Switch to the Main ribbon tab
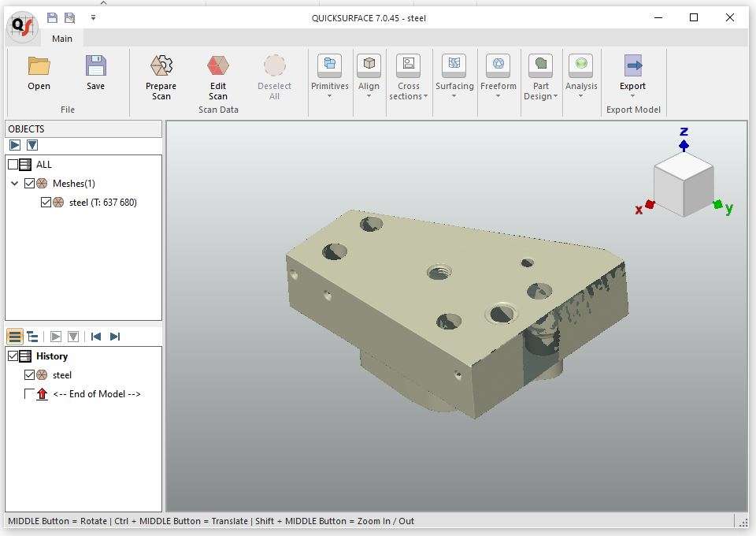The width and height of the screenshot is (756, 536). (62, 39)
